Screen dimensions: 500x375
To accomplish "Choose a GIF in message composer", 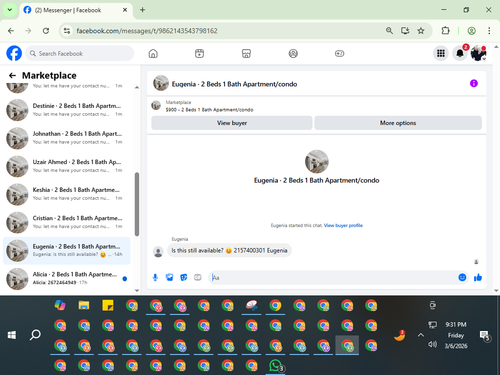I will click(198, 277).
